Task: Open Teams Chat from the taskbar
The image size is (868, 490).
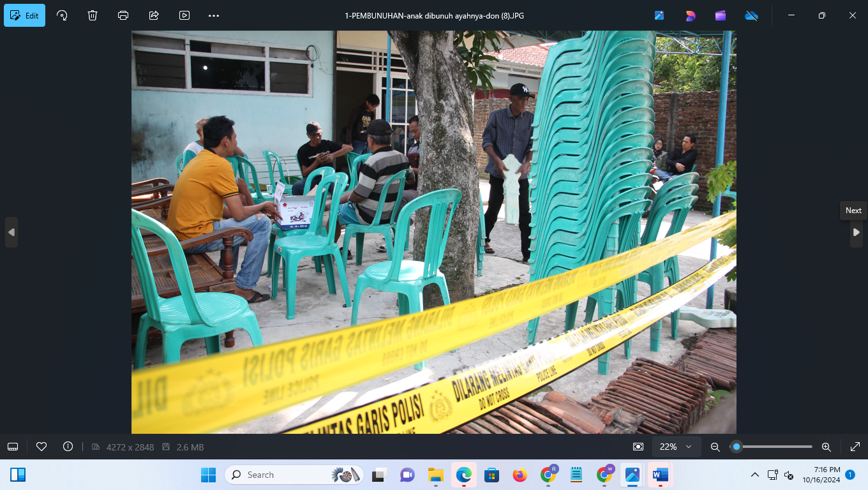Action: (407, 475)
